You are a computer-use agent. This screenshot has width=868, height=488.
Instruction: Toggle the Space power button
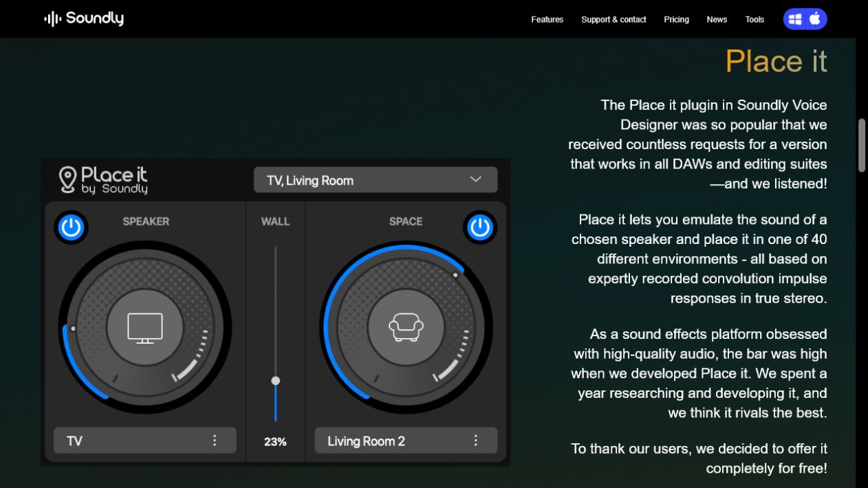pos(479,227)
